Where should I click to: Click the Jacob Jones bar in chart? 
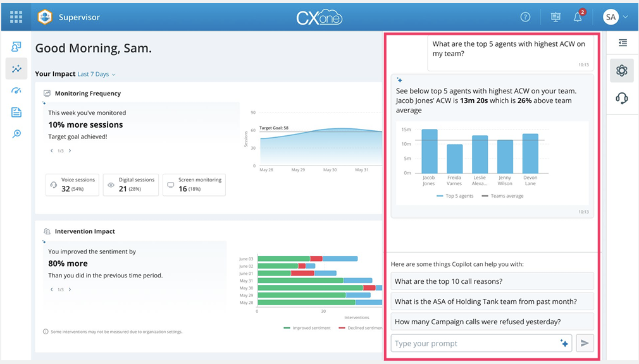point(430,152)
